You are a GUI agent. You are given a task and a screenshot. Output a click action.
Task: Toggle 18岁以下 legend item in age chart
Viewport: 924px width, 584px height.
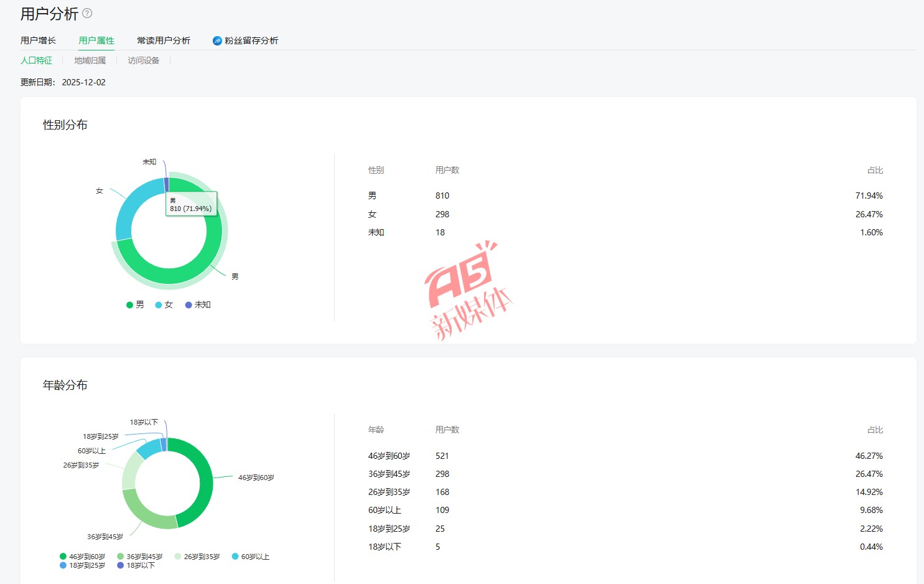pyautogui.click(x=136, y=565)
